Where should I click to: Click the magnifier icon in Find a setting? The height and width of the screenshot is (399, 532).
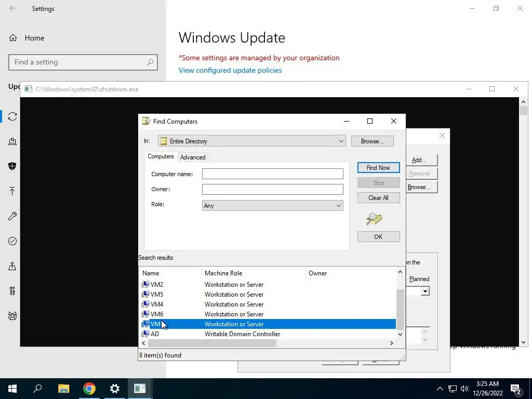150,62
